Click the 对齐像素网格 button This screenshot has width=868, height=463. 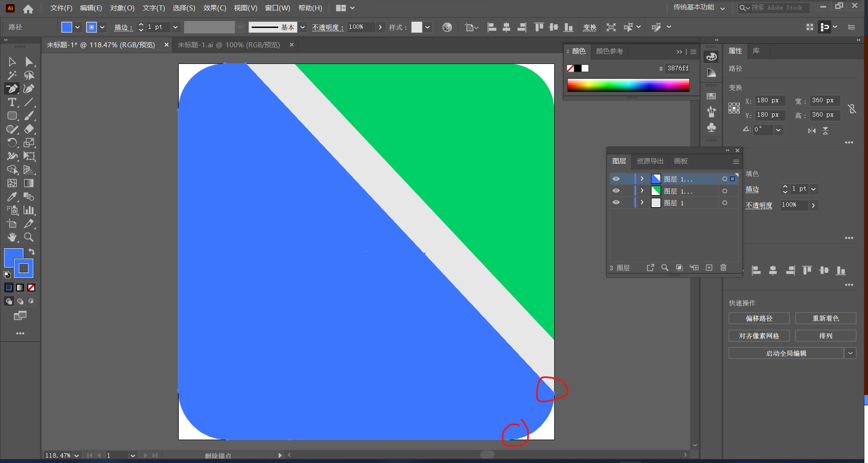pyautogui.click(x=759, y=336)
